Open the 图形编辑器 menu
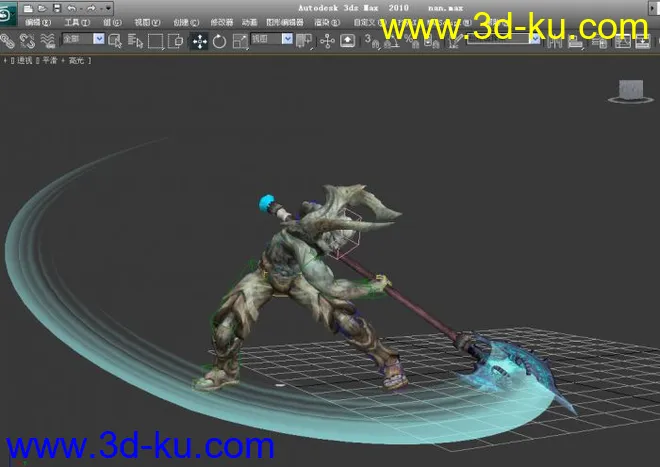This screenshot has height=467, width=660. pos(285,22)
